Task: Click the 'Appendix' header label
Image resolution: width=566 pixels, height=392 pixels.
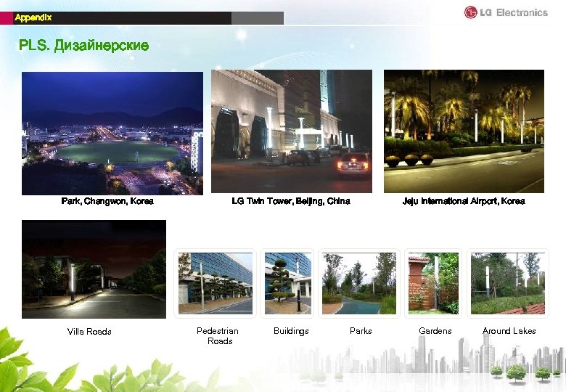Action: click(x=33, y=17)
